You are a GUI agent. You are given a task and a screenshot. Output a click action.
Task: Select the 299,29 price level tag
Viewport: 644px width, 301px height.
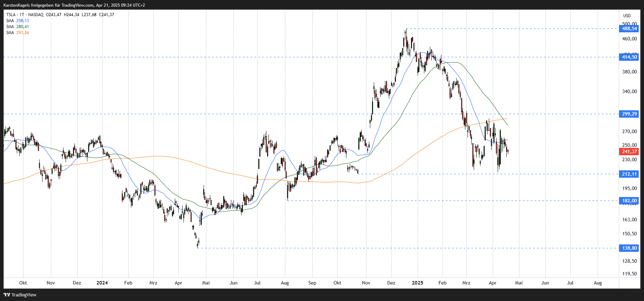pyautogui.click(x=629, y=114)
